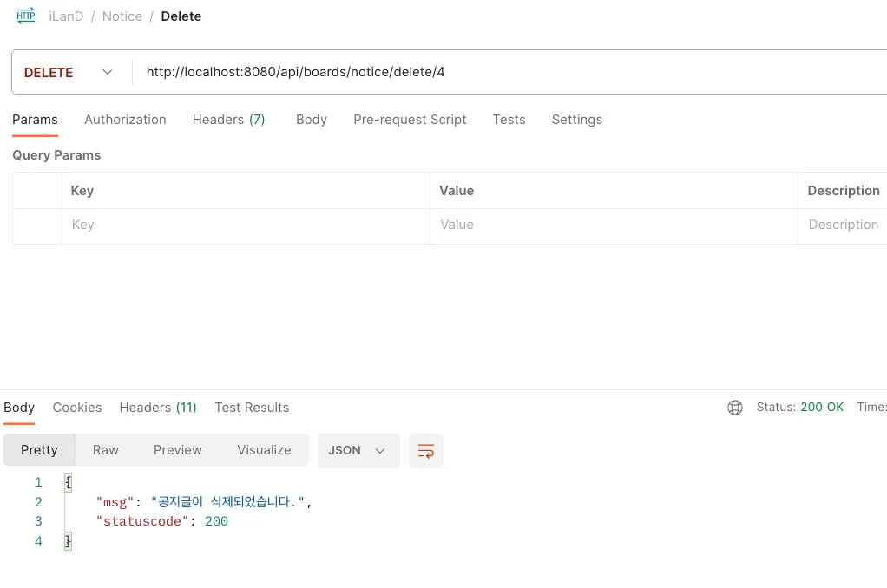The height and width of the screenshot is (588, 887).
Task: Go to the Tests tab
Action: click(x=509, y=120)
